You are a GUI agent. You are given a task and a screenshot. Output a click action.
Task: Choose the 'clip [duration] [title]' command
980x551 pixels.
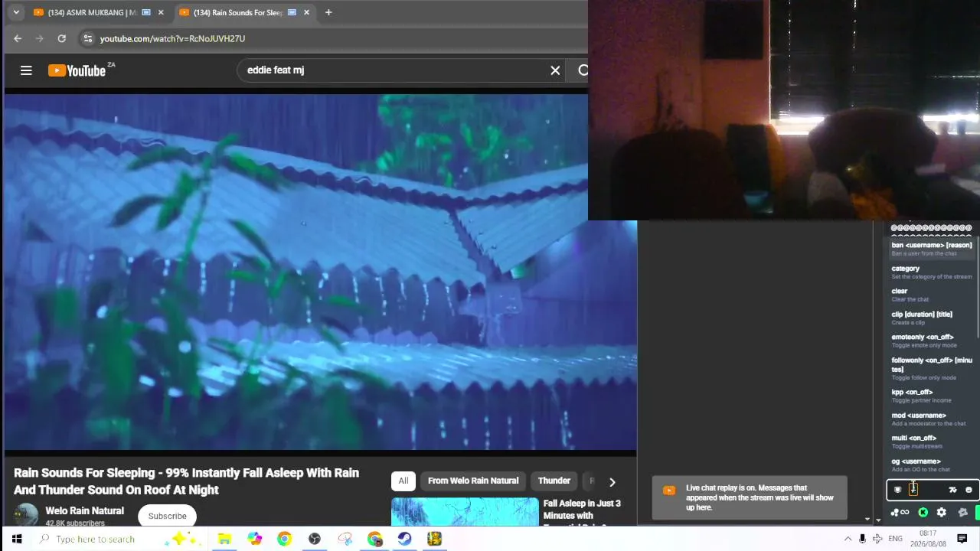[932, 318]
